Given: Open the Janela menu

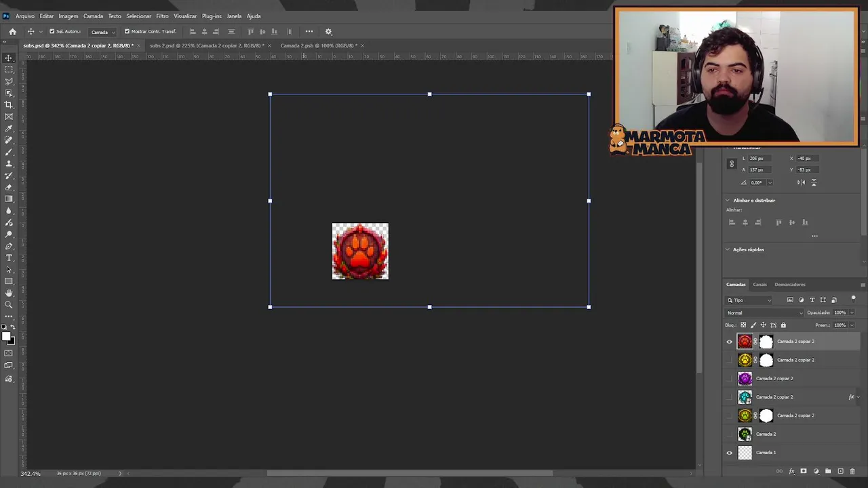Looking at the screenshot, I should click(234, 16).
